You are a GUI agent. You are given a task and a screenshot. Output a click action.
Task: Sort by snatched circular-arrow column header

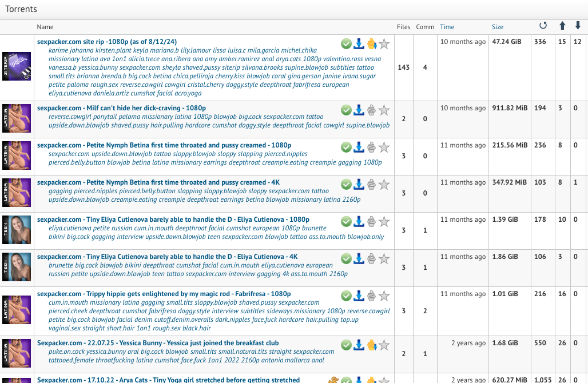click(x=543, y=26)
